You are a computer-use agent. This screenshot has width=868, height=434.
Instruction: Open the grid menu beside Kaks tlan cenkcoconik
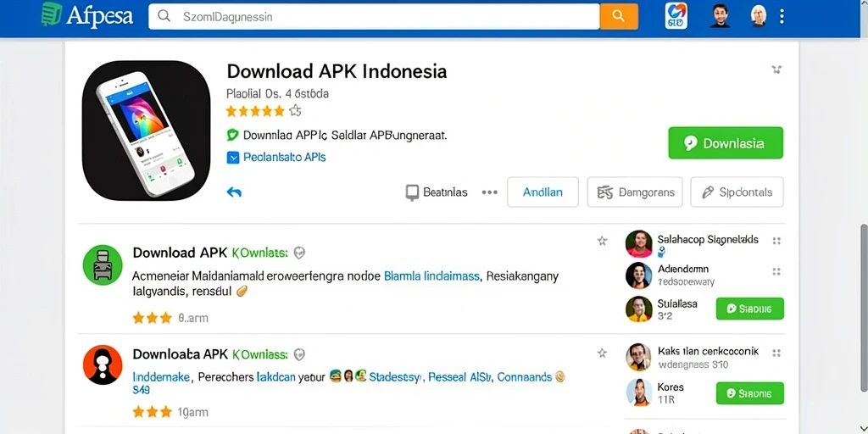coord(776,353)
